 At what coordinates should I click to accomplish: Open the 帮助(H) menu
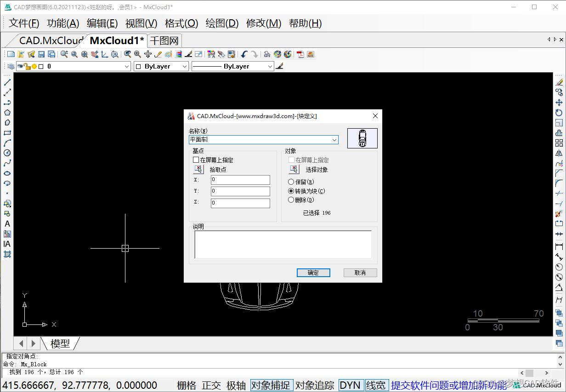click(306, 23)
